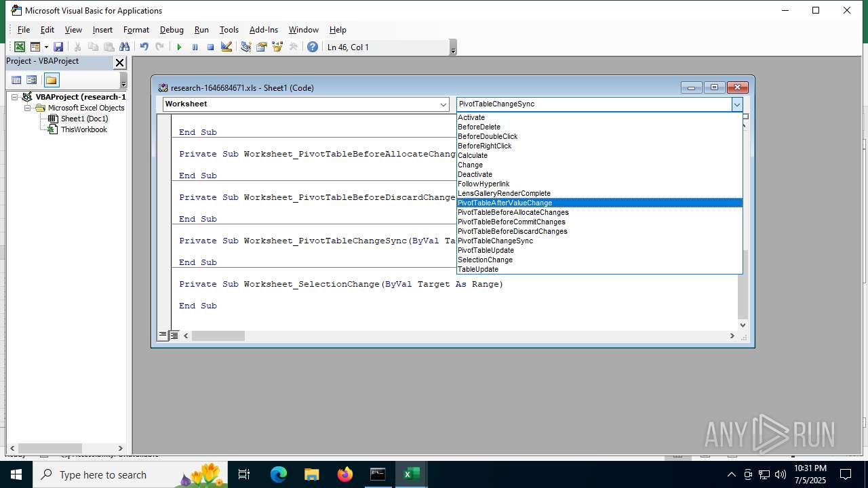Open VBA Help question mark icon
Viewport: 868px width, 488px height.
point(312,47)
